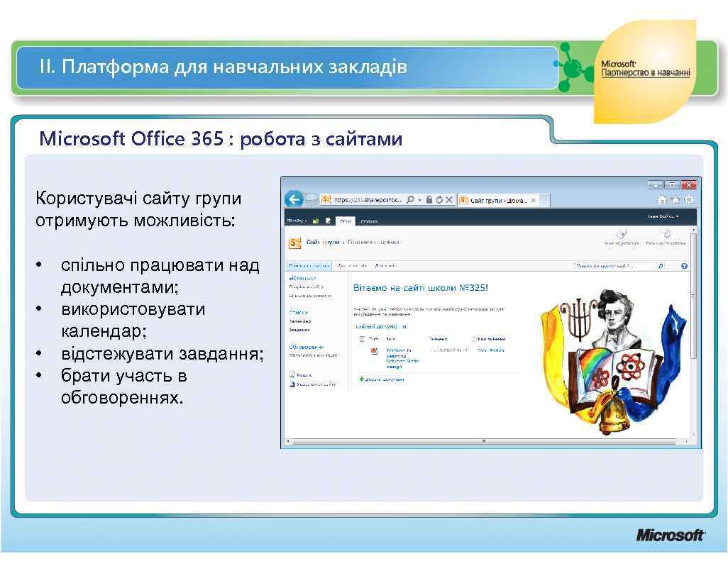Select the second ribbon tab
The image size is (728, 561).
[x=369, y=221]
